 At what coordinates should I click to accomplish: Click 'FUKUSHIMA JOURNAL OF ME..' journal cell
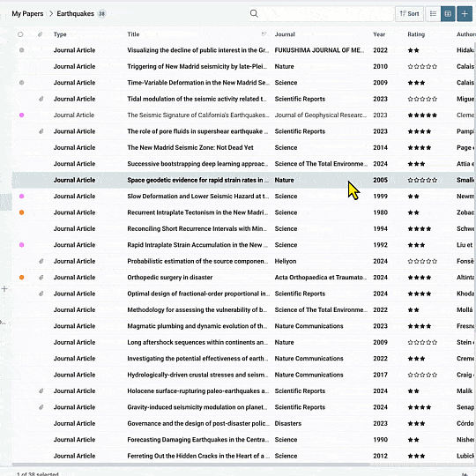pos(319,50)
